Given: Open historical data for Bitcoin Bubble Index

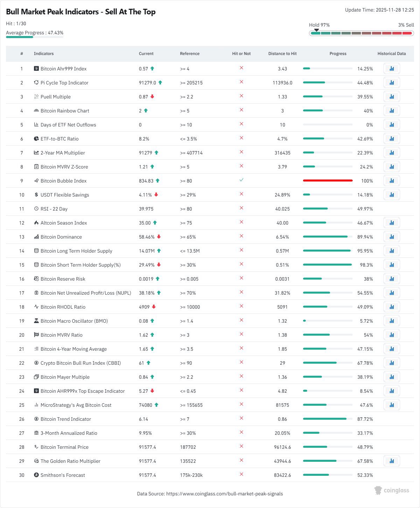Looking at the screenshot, I should (392, 180).
